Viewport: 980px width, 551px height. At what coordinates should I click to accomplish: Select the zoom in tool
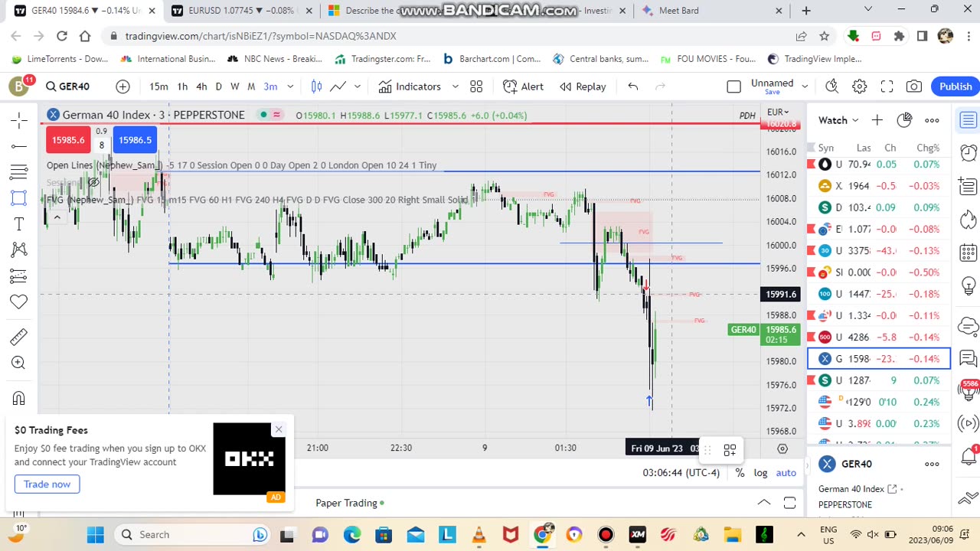tap(19, 363)
